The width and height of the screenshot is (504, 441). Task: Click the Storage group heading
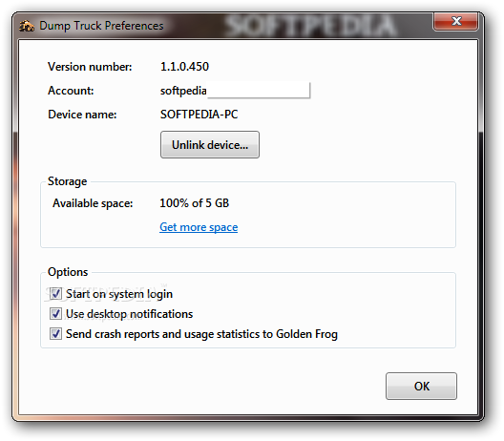point(67,181)
